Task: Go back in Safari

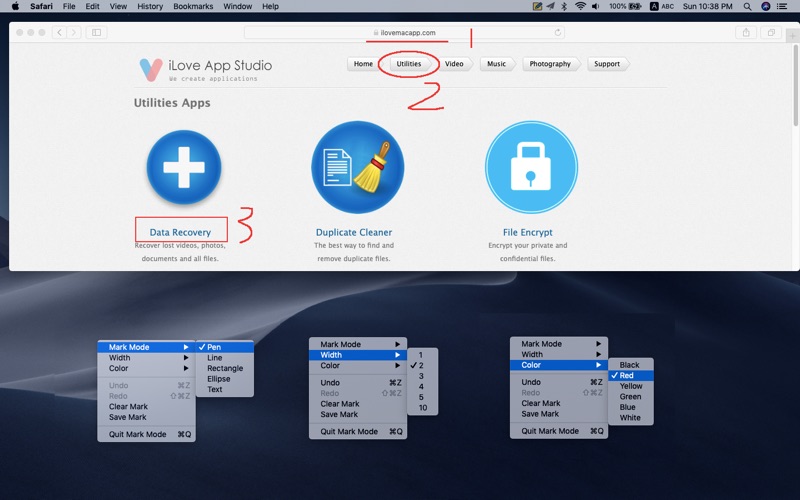Action: coord(60,33)
